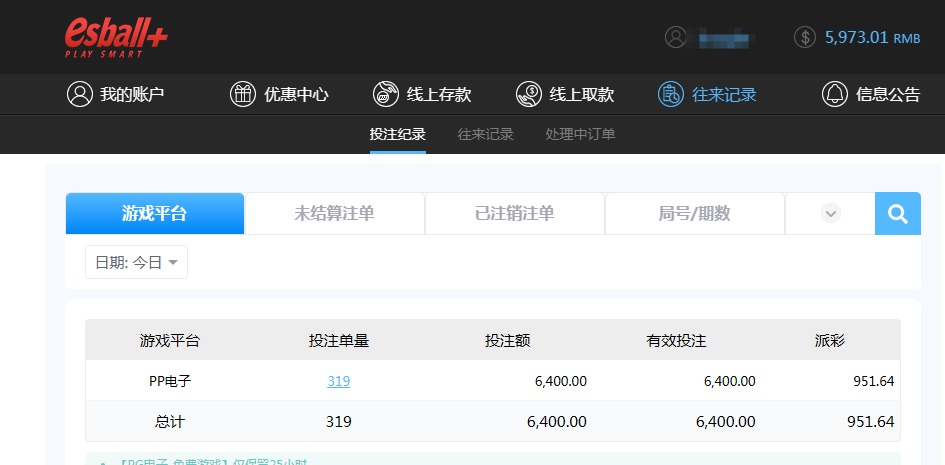Click 319 in the 总计 row
This screenshot has height=465, width=945.
click(x=339, y=422)
